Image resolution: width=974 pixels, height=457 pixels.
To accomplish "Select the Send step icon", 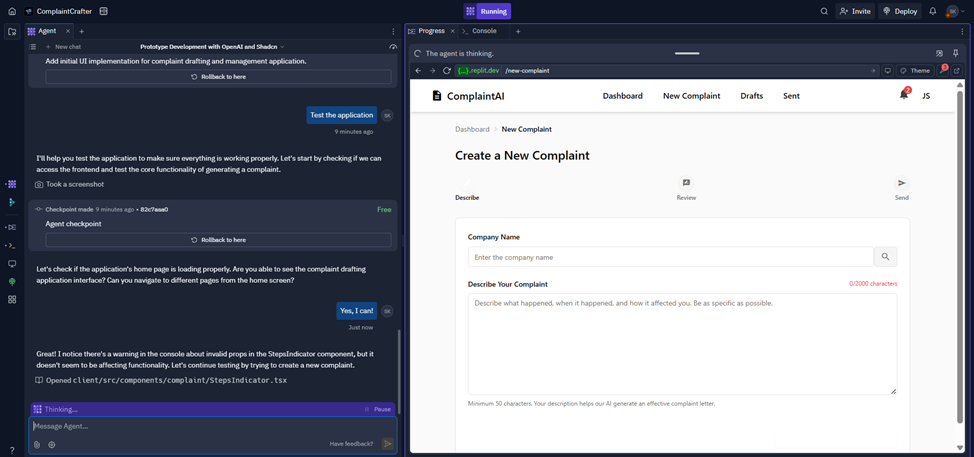I will [902, 183].
